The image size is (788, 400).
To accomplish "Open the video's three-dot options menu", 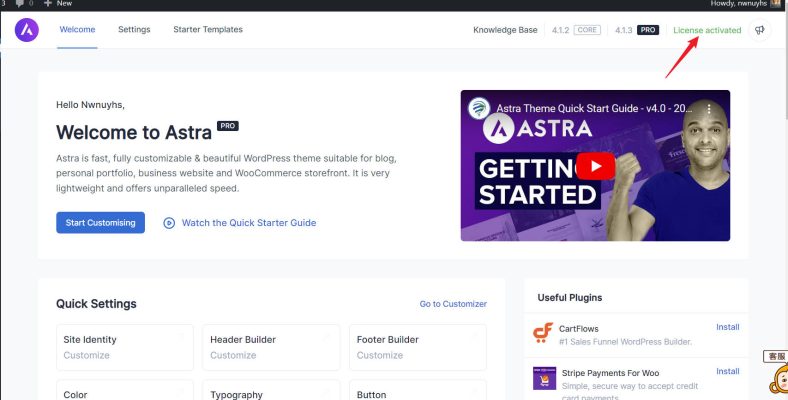I will pyautogui.click(x=709, y=109).
